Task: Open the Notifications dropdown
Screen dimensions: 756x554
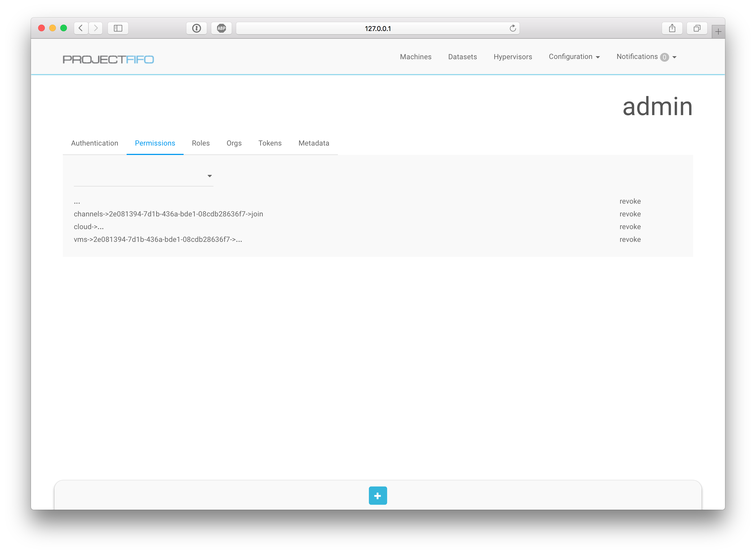Action: (646, 57)
